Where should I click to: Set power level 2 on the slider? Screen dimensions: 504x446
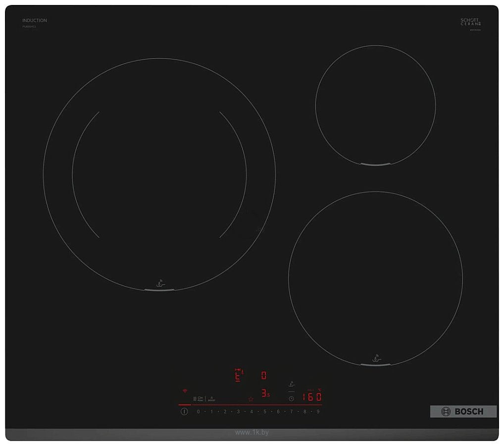(225, 412)
